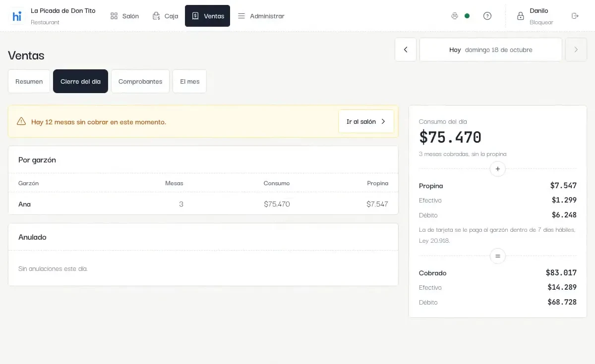Open the Administrar menu
The image size is (595, 364).
(x=261, y=16)
